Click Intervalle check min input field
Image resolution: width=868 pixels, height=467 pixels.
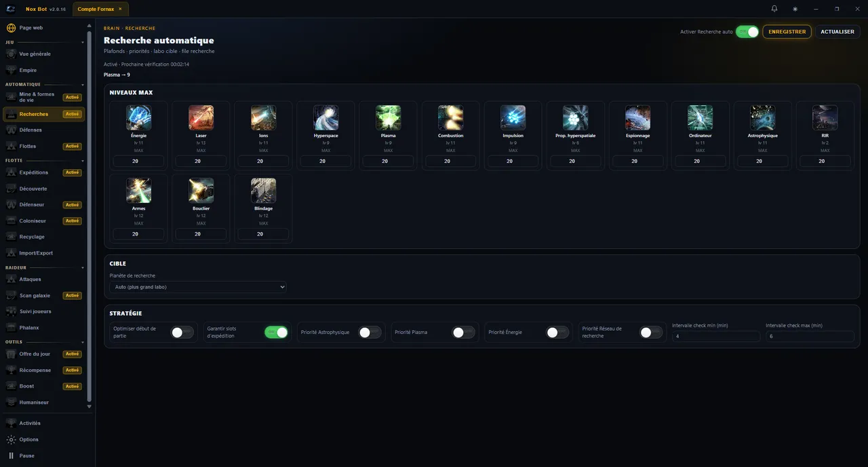(x=716, y=336)
